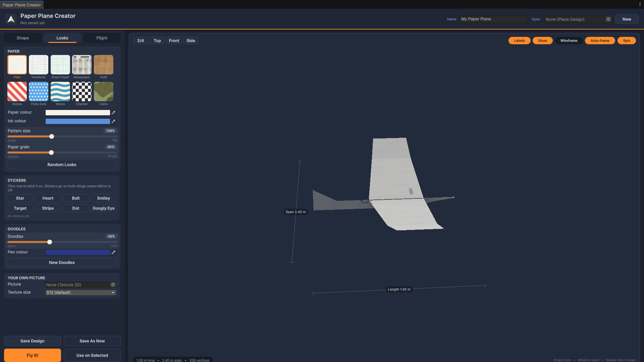Click the Paper colour white swatch
This screenshot has height=362, width=644.
coord(78,113)
